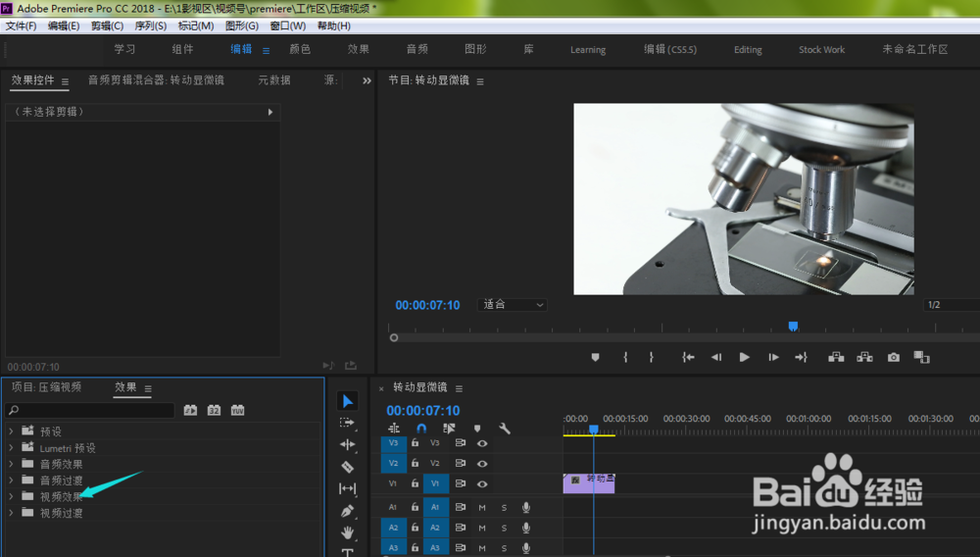Go to Out point in Program monitor

[x=802, y=358]
